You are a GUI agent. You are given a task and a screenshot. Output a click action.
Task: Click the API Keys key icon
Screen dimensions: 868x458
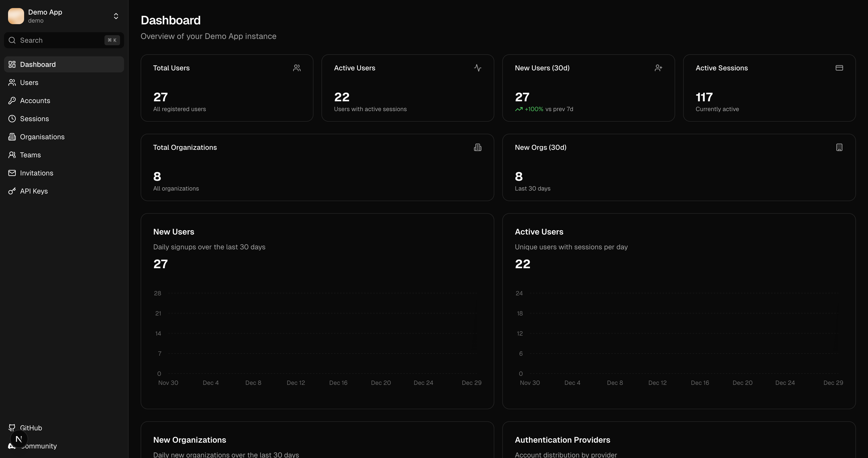(12, 191)
